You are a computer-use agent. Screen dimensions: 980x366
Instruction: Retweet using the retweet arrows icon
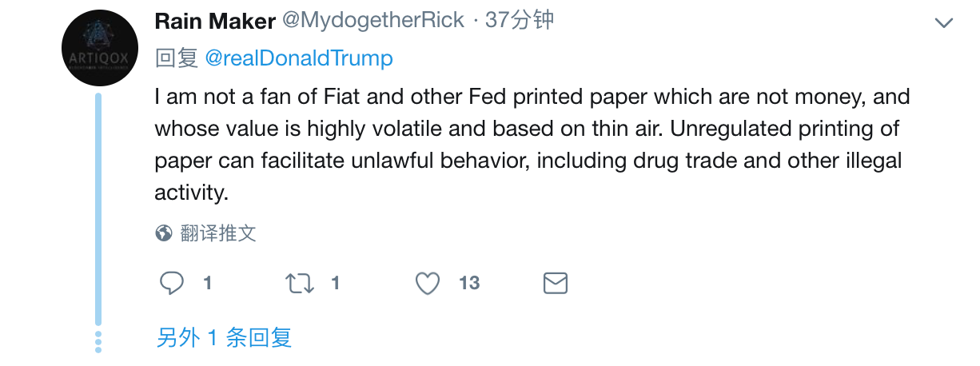(x=300, y=283)
